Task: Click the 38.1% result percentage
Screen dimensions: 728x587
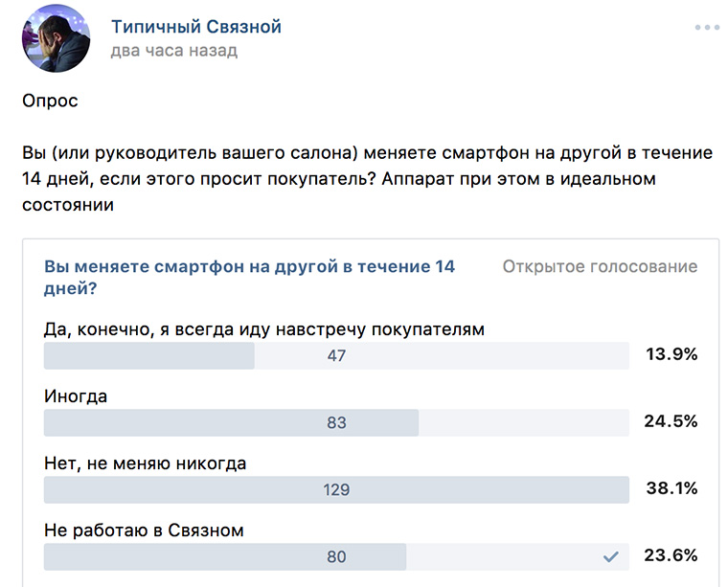Action: 671,488
